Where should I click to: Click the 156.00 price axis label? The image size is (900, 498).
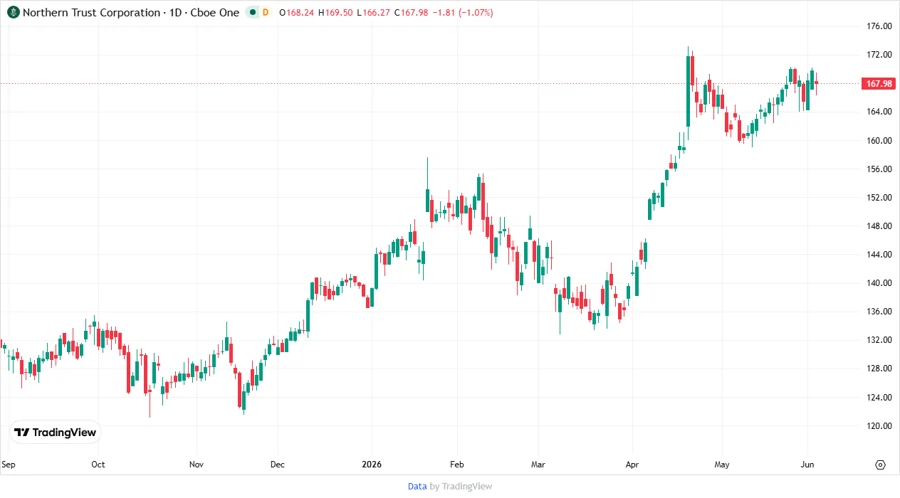click(879, 169)
